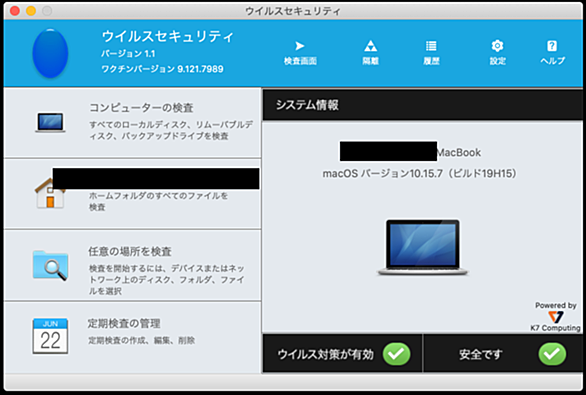This screenshot has height=395, width=586.
Task: Close the window with the red button
Action: [15, 11]
